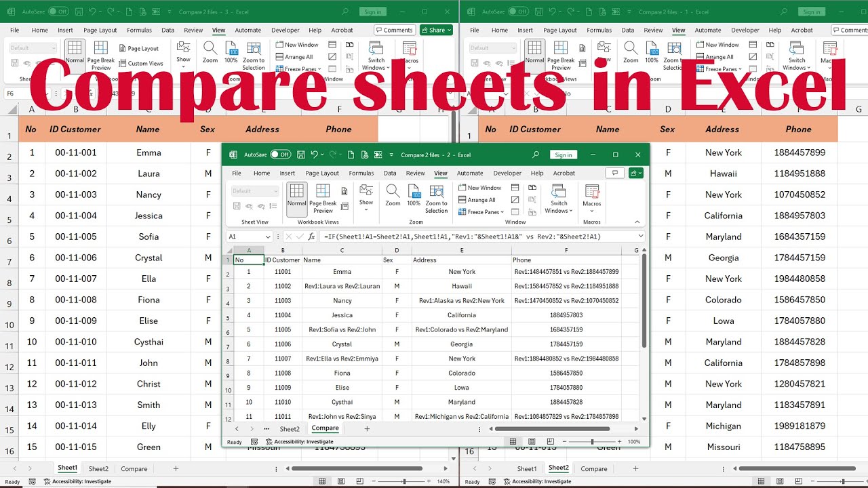Viewport: 868px width, 488px height.
Task: Toggle AutoSave switch in the left background window
Action: pyautogui.click(x=59, y=12)
